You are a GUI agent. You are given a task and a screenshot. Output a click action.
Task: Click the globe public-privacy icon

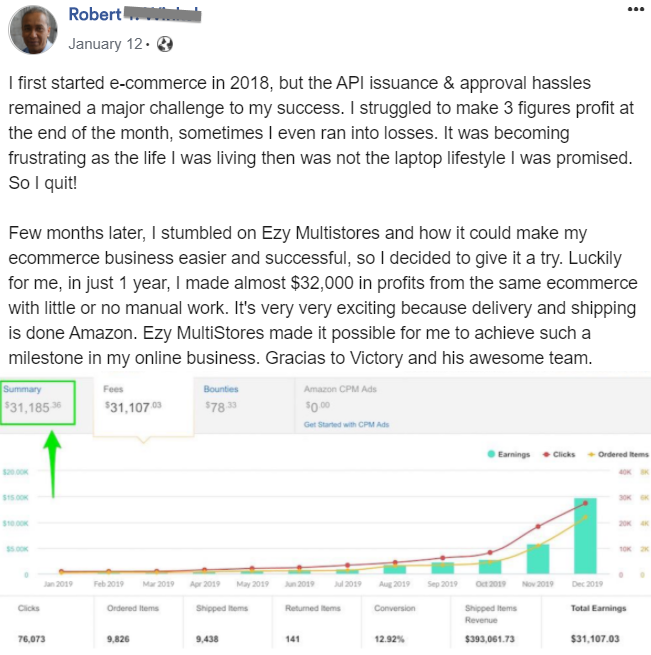tap(165, 44)
